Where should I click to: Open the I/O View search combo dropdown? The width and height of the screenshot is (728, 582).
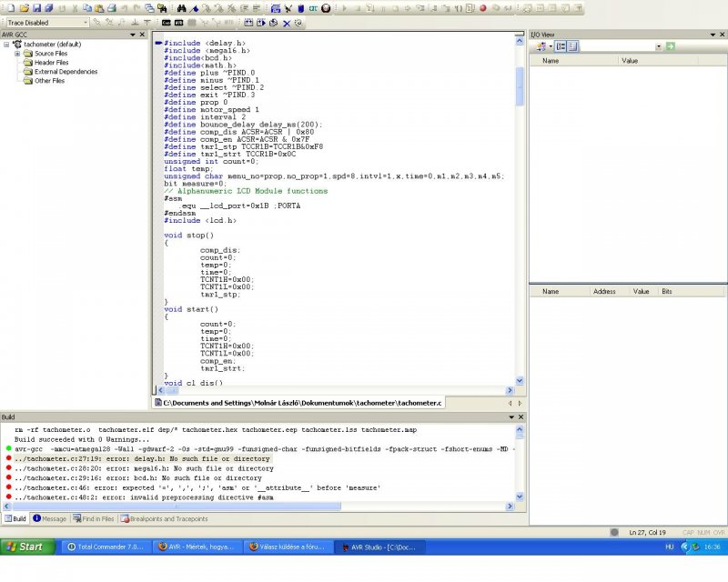coord(658,46)
